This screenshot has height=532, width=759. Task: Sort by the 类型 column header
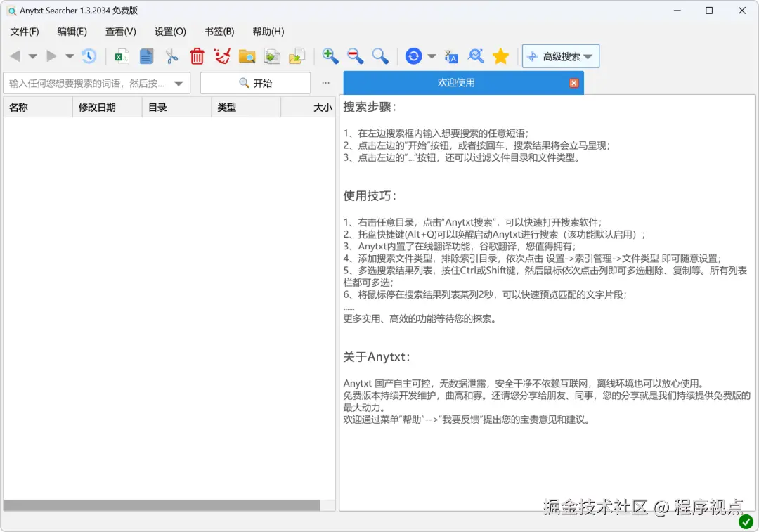pyautogui.click(x=246, y=107)
